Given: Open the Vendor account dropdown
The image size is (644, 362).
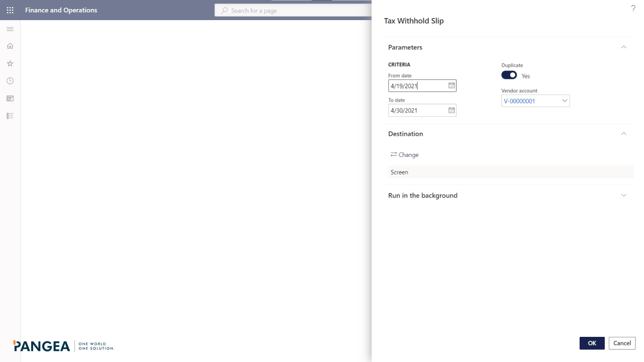Looking at the screenshot, I should [565, 101].
